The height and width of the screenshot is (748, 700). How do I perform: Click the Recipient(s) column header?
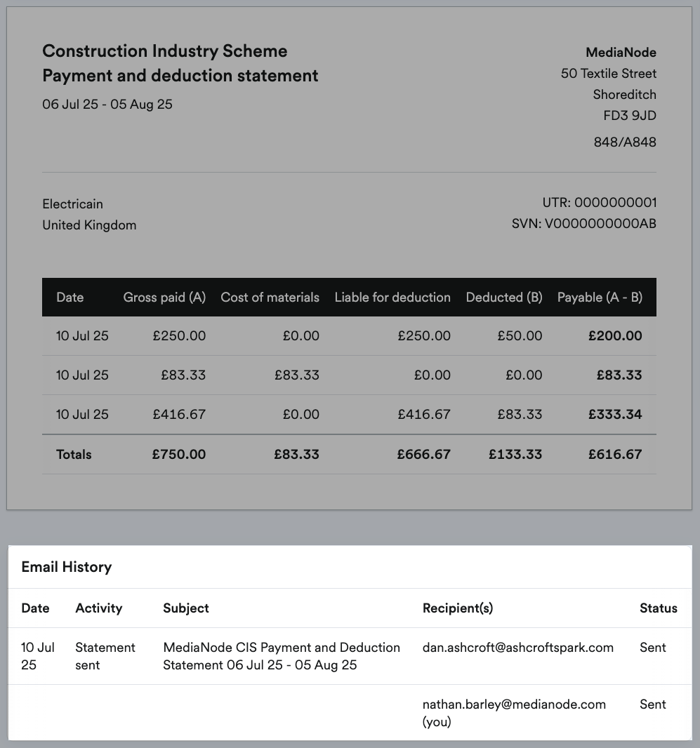pyautogui.click(x=458, y=608)
